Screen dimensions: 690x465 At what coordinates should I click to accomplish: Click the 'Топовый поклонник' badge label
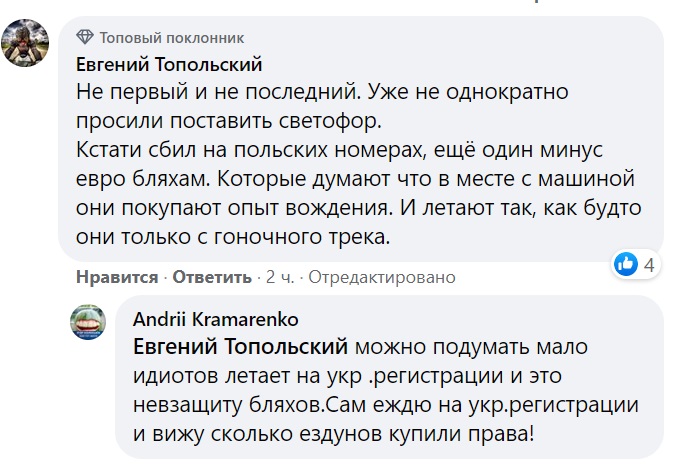[171, 38]
